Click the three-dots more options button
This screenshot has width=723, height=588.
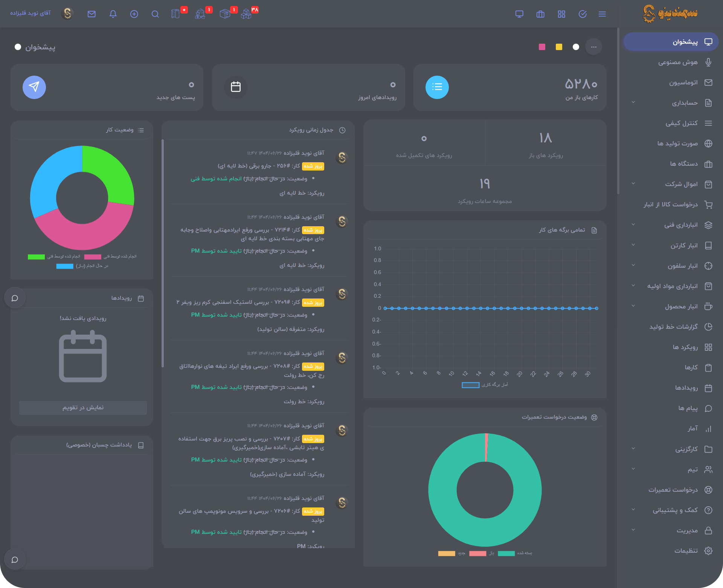pyautogui.click(x=593, y=47)
